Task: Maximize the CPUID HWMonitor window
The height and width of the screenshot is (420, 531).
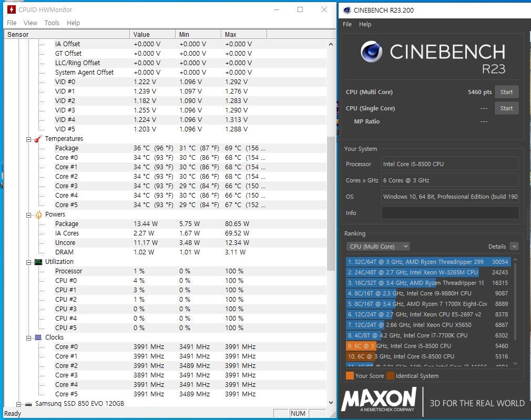Action: point(300,9)
